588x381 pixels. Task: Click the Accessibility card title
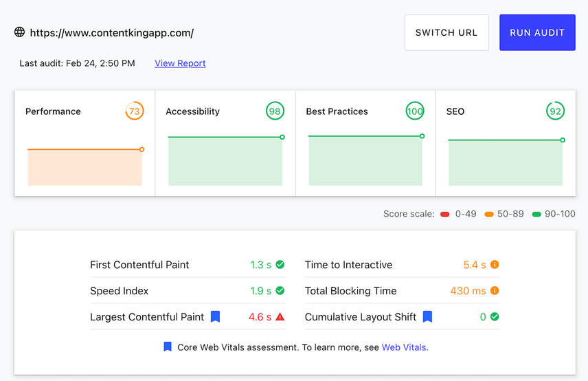(x=193, y=111)
